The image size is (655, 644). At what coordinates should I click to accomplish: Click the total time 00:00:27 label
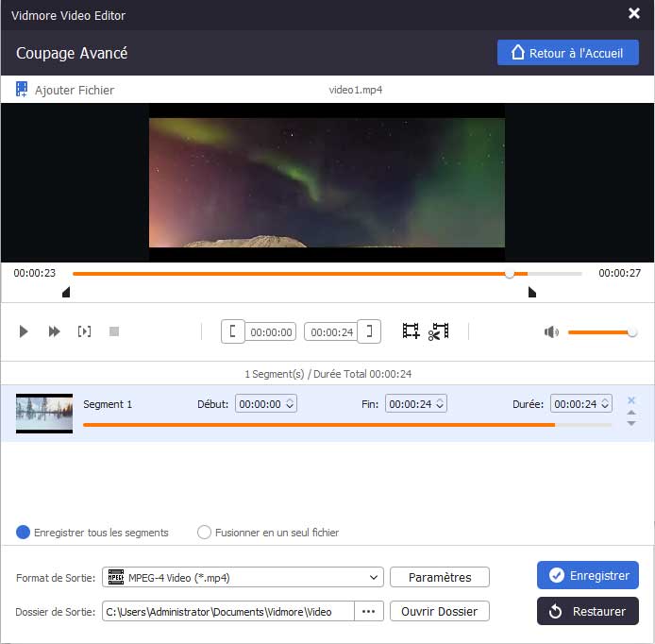pyautogui.click(x=619, y=273)
